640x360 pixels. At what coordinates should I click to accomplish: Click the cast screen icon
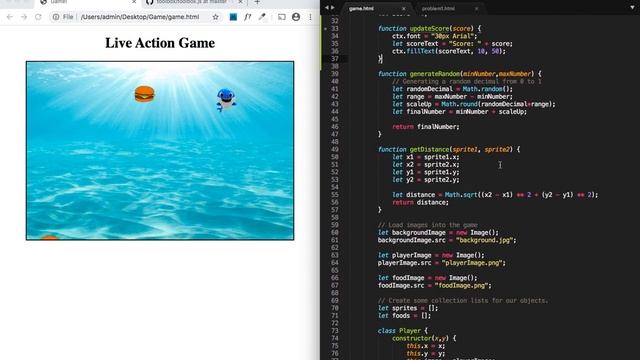(282, 17)
